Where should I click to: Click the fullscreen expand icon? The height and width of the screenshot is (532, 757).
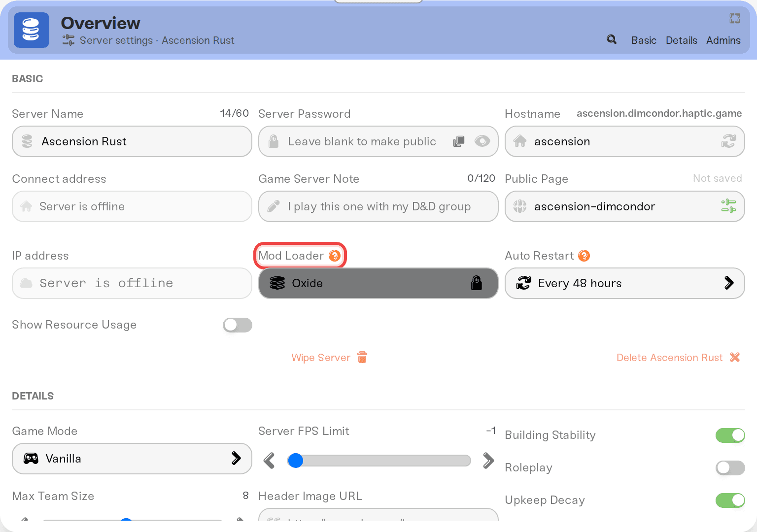pyautogui.click(x=735, y=18)
